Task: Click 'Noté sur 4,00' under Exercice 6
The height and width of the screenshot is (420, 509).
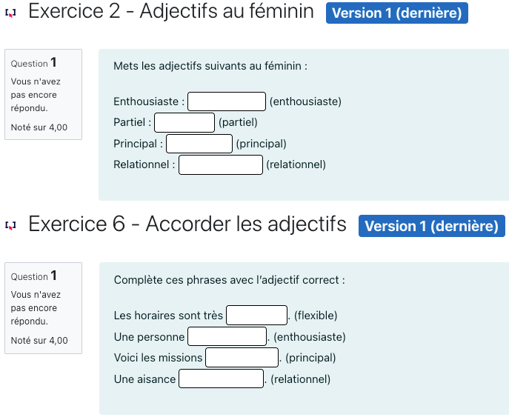Action: [39, 341]
